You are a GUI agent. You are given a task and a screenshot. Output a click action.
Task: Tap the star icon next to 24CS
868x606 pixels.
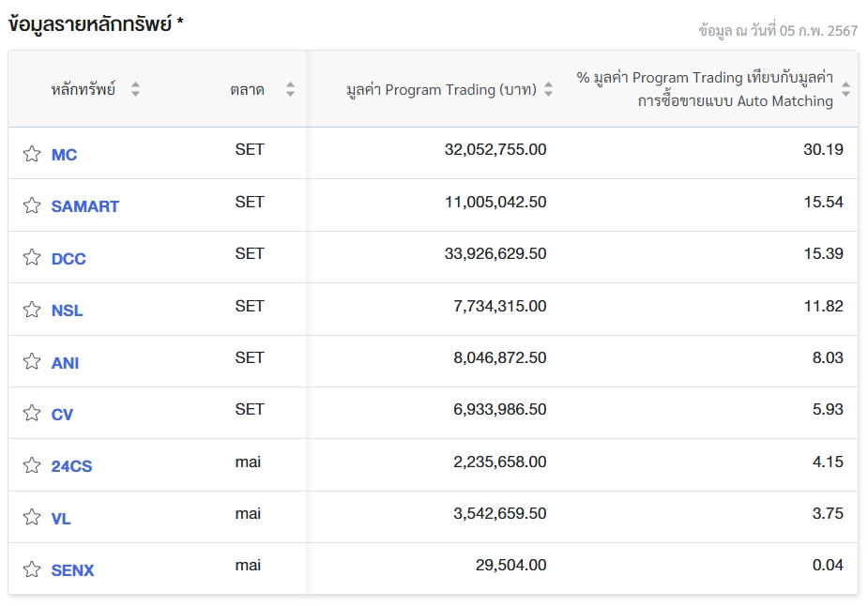tap(31, 463)
